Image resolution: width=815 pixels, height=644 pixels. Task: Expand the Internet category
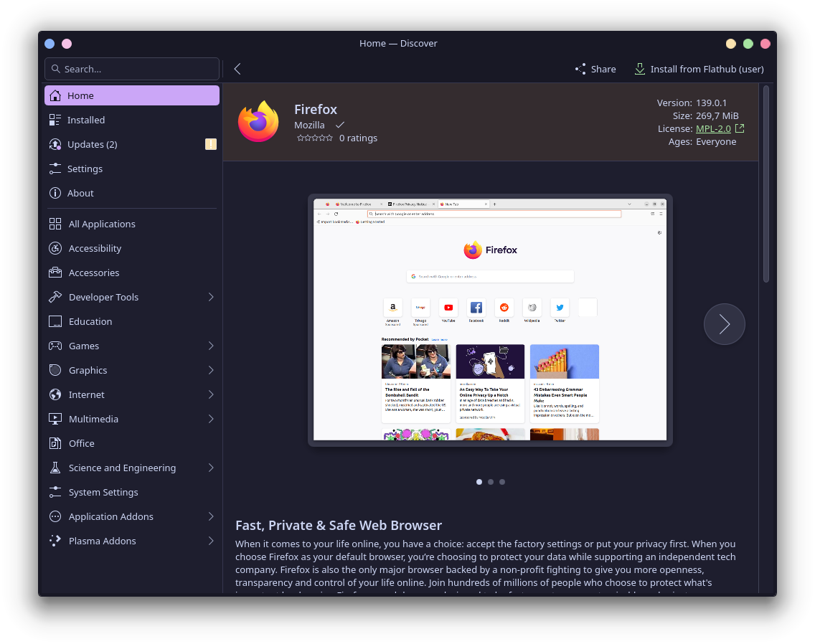[x=210, y=394]
